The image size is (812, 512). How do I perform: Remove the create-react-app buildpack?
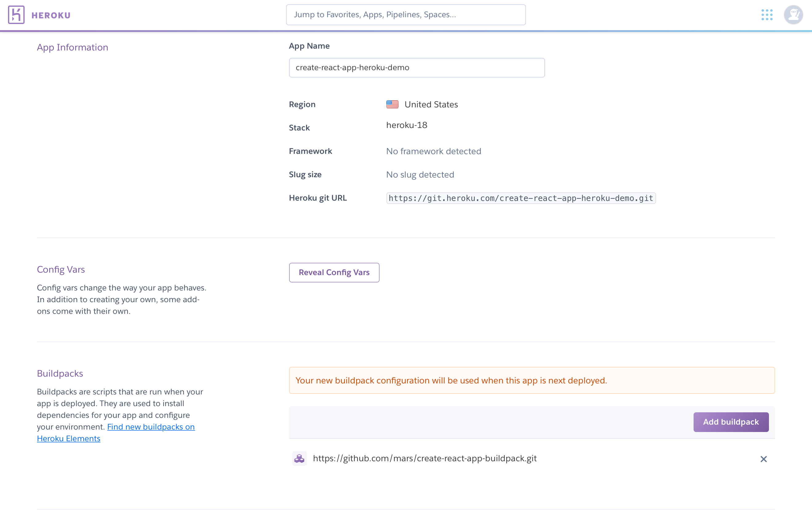(763, 459)
